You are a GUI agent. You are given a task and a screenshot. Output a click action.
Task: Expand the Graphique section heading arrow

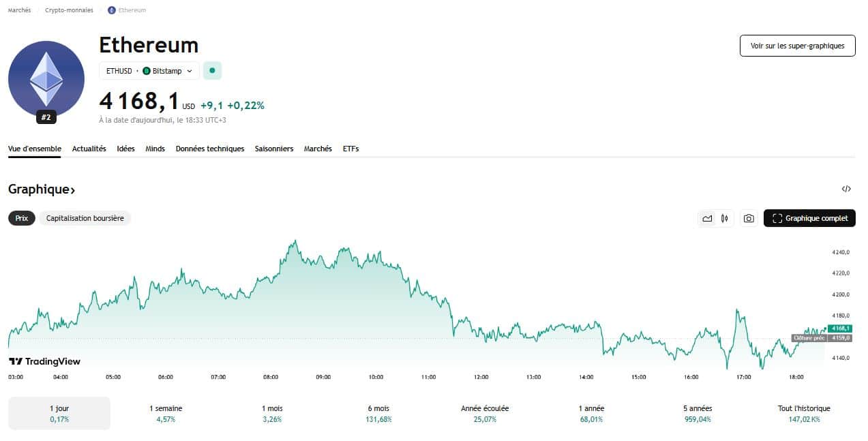[x=72, y=189]
